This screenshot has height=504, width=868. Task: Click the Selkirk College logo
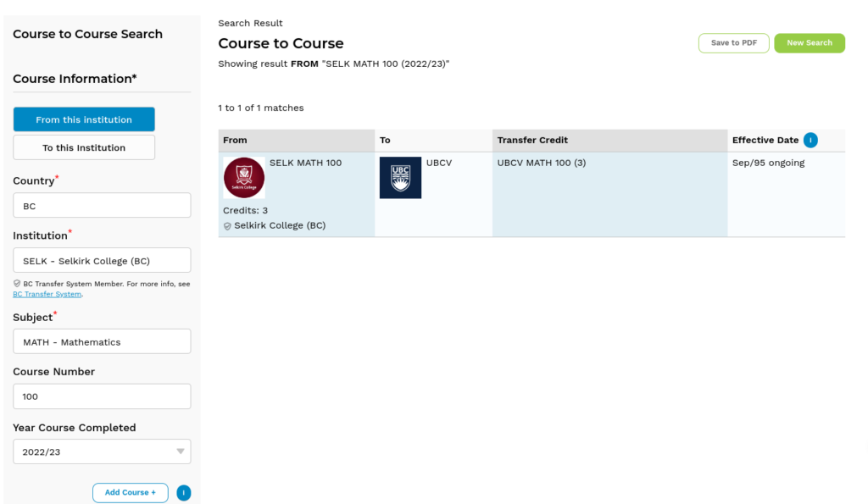(243, 178)
